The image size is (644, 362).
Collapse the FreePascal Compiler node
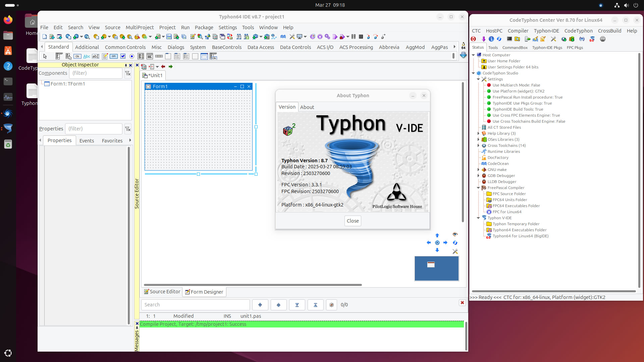(478, 188)
